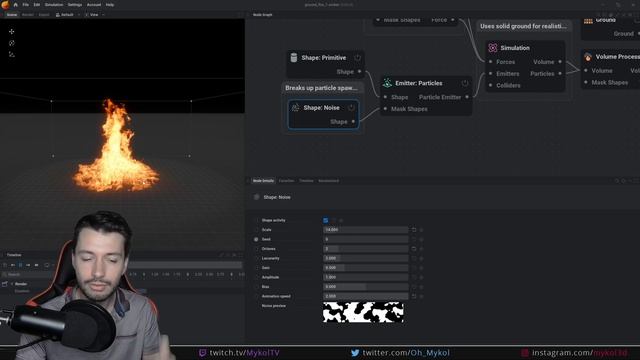Viewport: 640px width, 360px height.
Task: Click the home icon in menu bar
Action: point(16,5)
